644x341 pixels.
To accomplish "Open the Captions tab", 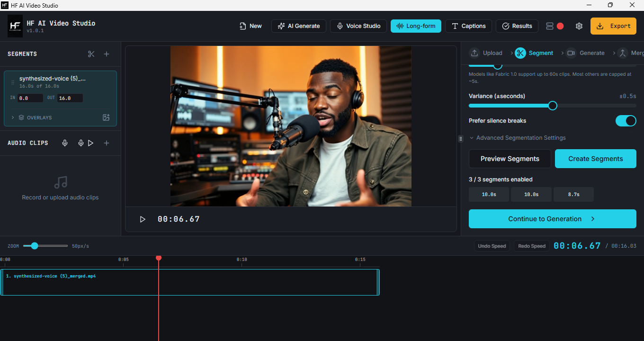I will pyautogui.click(x=469, y=26).
